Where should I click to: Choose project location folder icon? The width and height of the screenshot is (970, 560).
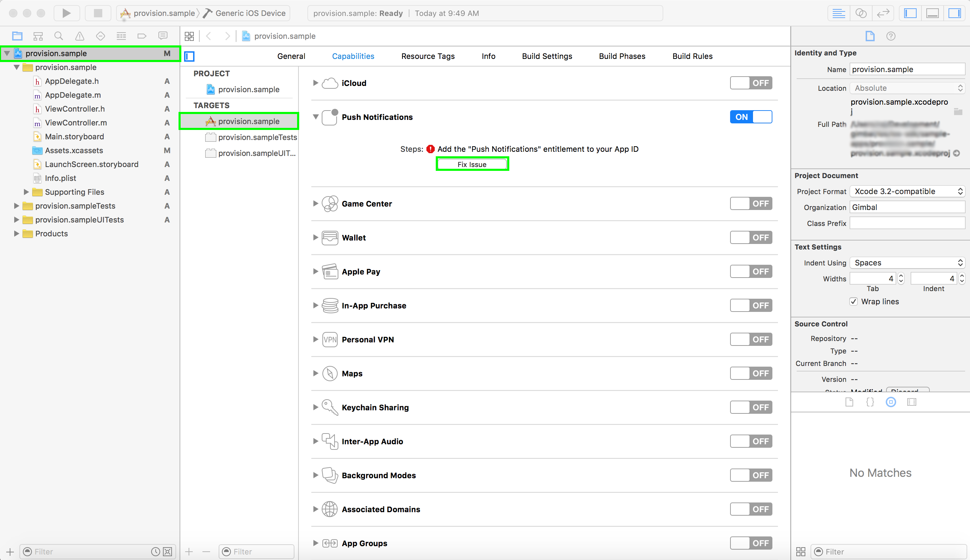coord(958,112)
